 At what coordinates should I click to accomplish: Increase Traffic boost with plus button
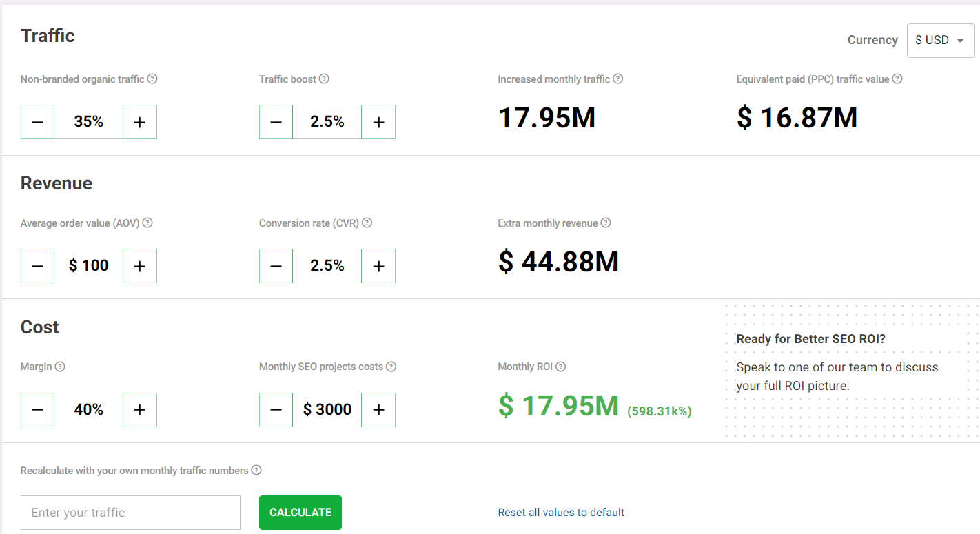pyautogui.click(x=378, y=122)
